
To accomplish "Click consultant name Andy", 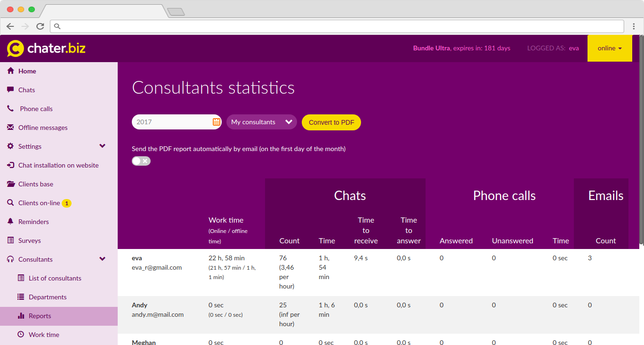I will click(139, 305).
